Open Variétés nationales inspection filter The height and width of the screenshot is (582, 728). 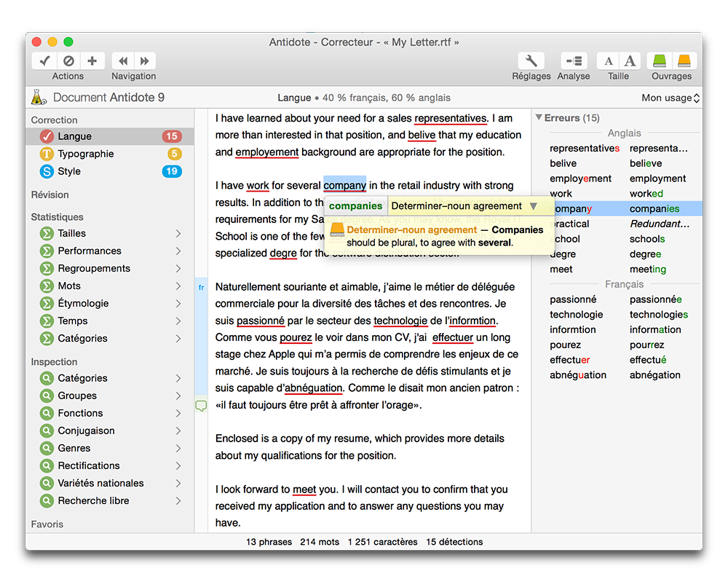pyautogui.click(x=110, y=483)
